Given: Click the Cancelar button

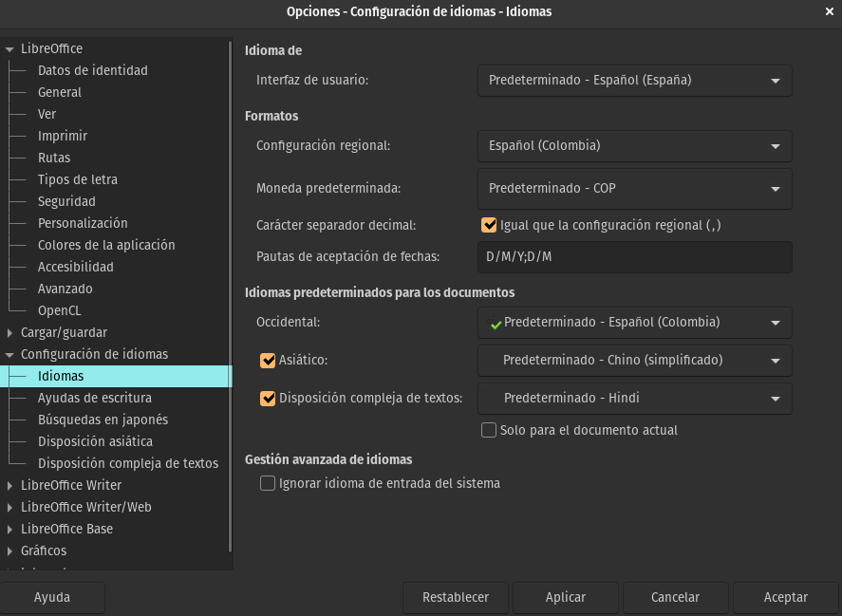Looking at the screenshot, I should click(676, 598).
